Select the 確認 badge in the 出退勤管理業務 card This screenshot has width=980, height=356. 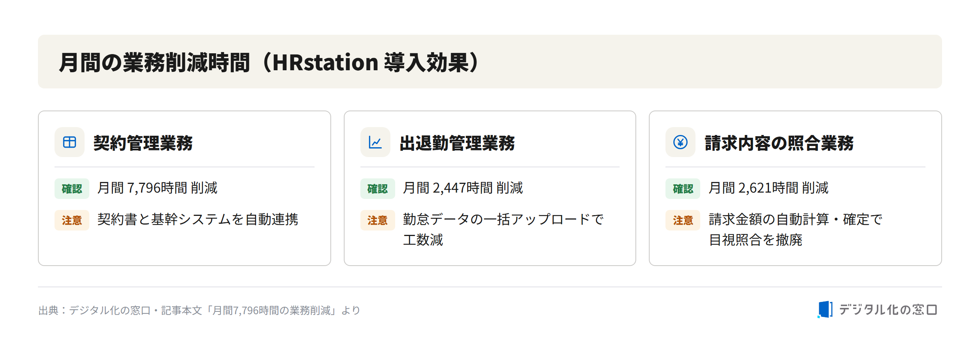[377, 189]
